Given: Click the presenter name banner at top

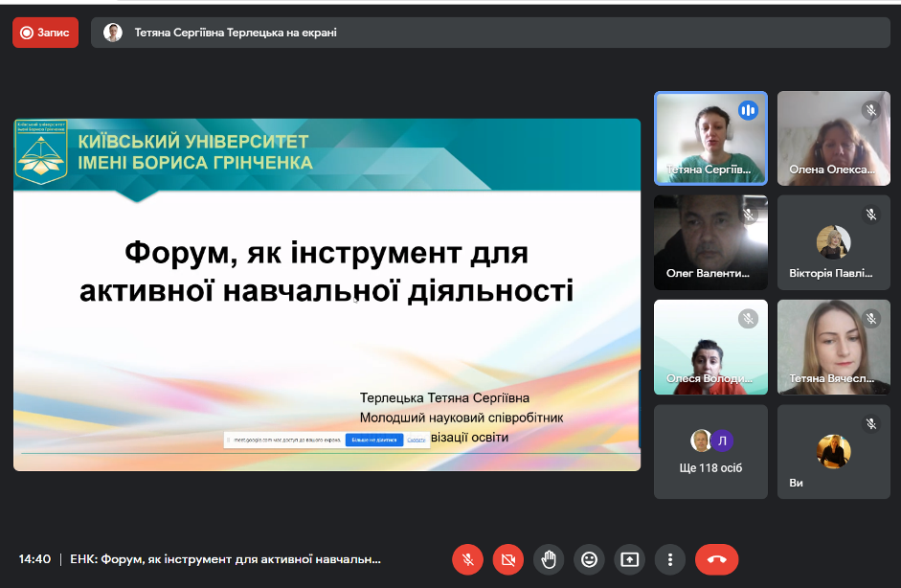Looking at the screenshot, I should [x=235, y=33].
